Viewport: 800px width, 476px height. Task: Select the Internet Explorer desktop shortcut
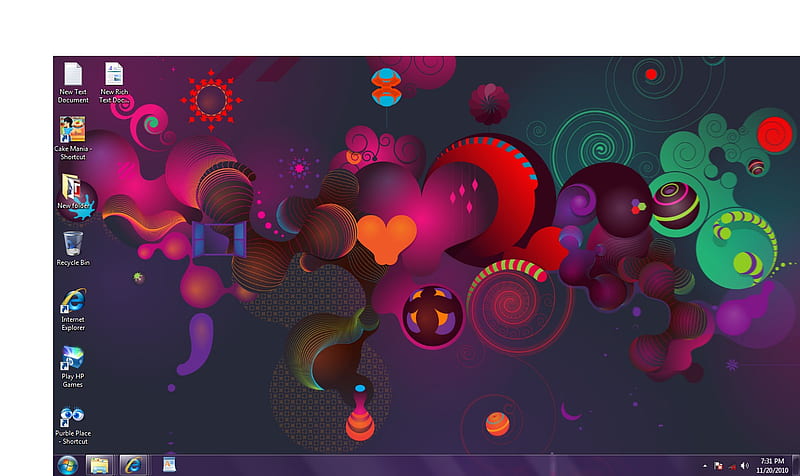click(x=73, y=309)
